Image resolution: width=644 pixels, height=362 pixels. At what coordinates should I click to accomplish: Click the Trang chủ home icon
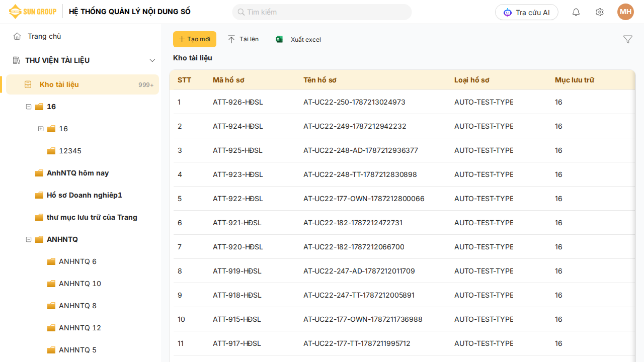coord(17,36)
